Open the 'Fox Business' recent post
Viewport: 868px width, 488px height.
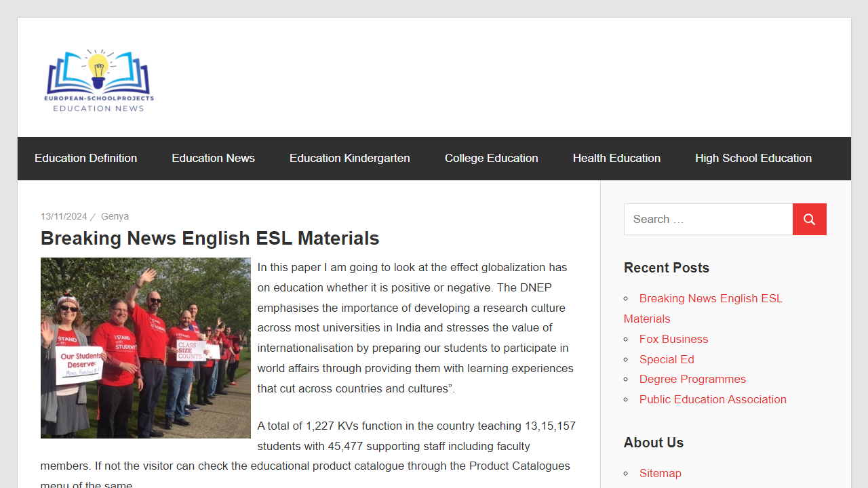click(x=673, y=339)
